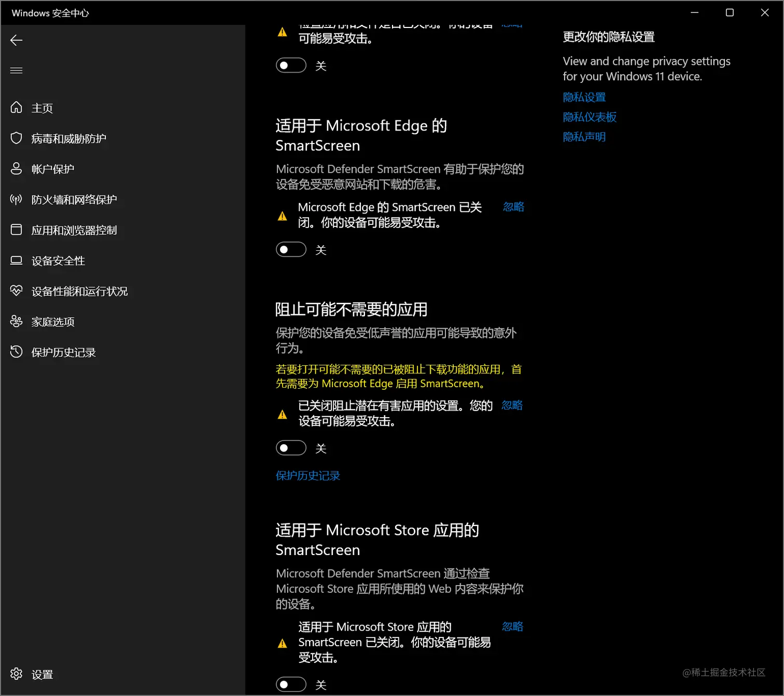Click the gear icon for 设置
This screenshot has width=784, height=696.
pos(16,674)
